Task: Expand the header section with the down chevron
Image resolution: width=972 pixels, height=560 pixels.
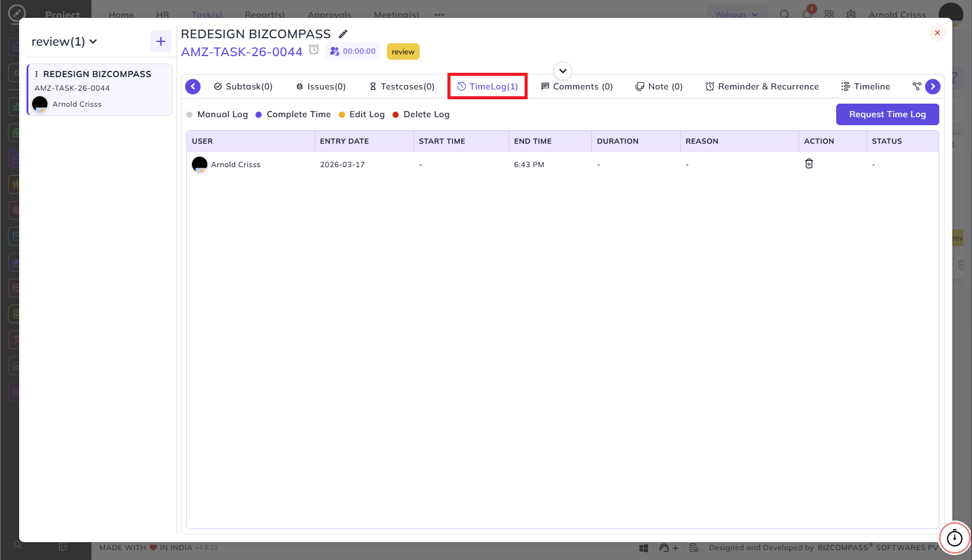Action: 563,71
